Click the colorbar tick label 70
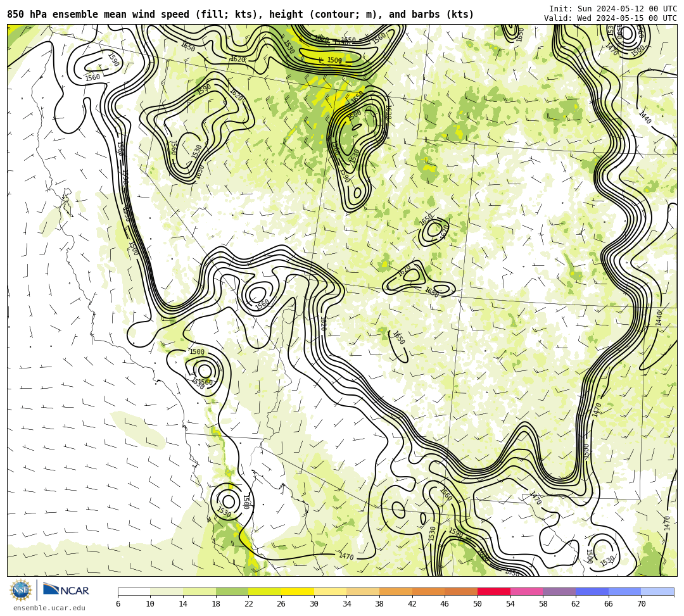684x616 pixels. [x=641, y=604]
